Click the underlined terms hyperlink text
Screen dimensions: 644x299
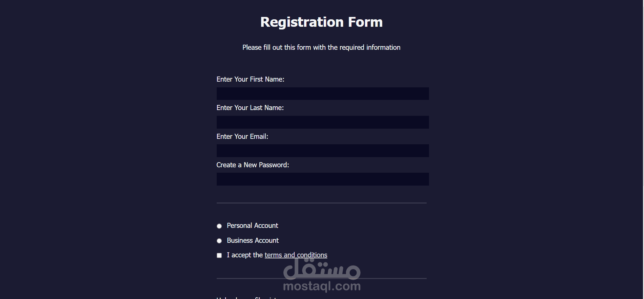[x=295, y=255]
